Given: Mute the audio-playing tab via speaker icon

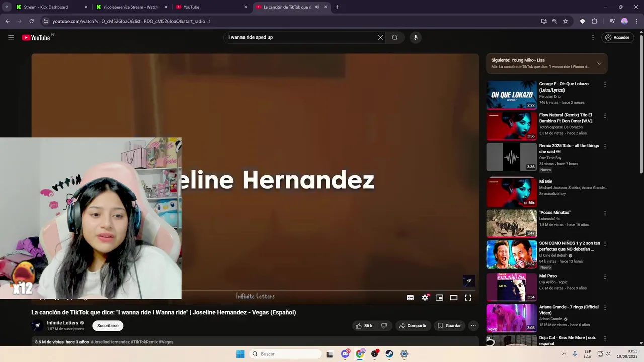Looking at the screenshot, I should 317,7.
